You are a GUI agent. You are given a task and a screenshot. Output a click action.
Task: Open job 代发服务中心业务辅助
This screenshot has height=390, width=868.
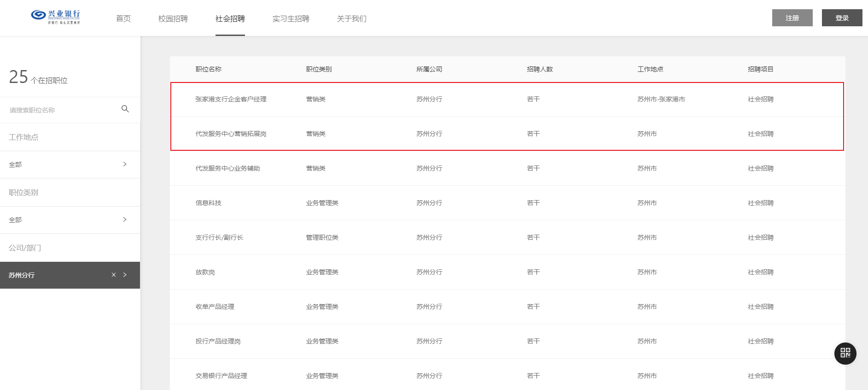tap(227, 168)
